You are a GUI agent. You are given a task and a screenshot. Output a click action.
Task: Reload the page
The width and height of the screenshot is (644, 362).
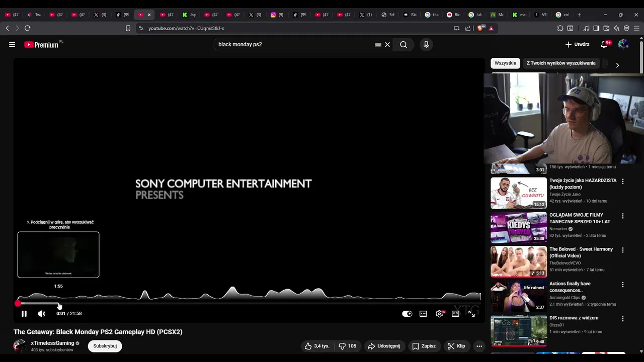pos(27,28)
